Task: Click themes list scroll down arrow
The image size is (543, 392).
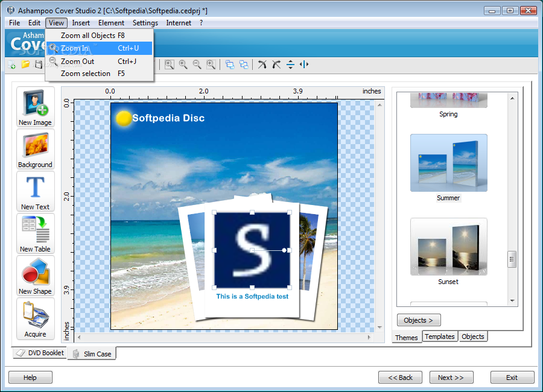Action: coord(512,301)
